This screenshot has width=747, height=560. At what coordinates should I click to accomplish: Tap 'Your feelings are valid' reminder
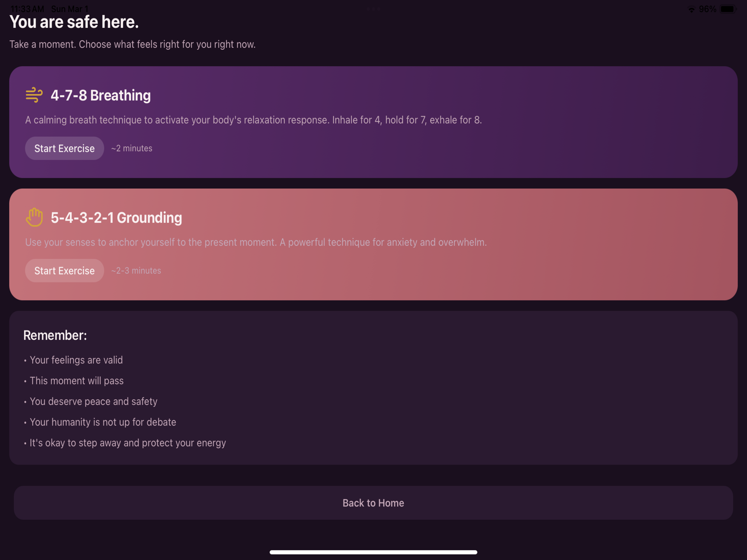pyautogui.click(x=76, y=360)
